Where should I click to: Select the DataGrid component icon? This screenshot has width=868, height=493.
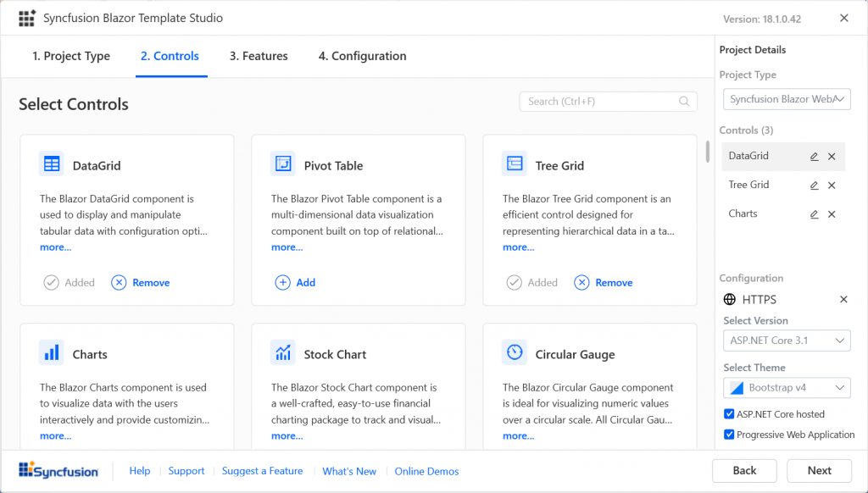pos(51,163)
